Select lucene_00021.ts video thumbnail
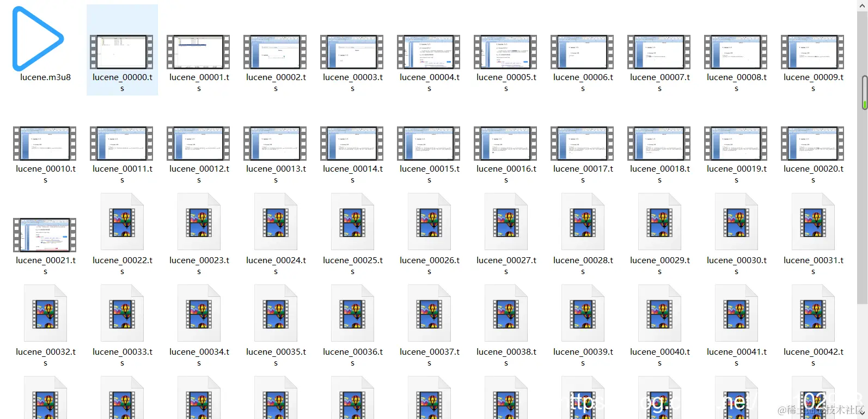868x419 pixels. [x=45, y=235]
